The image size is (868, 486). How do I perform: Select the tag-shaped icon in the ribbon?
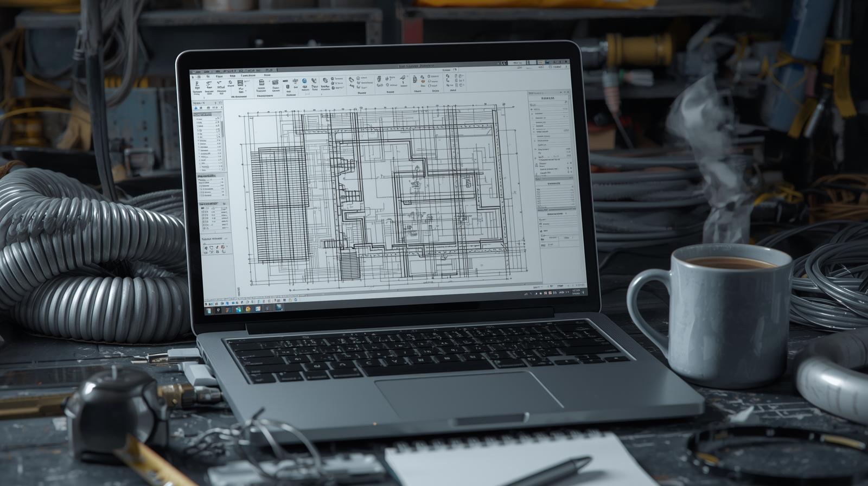[352, 80]
